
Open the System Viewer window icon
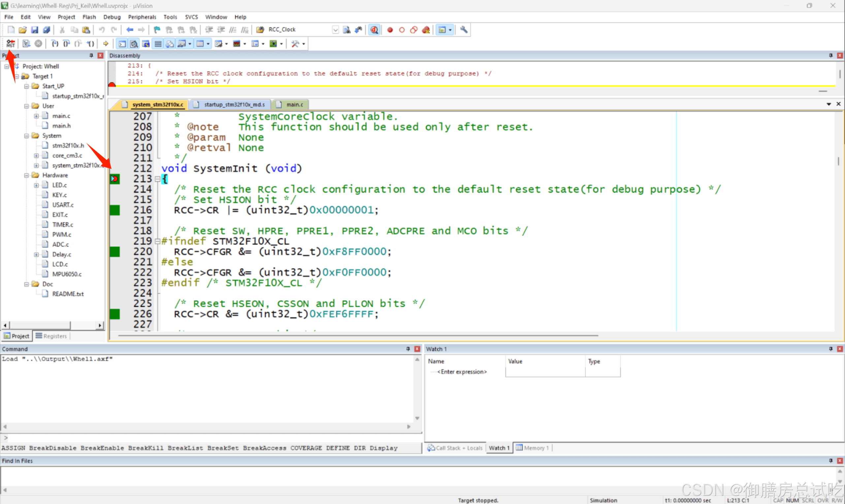(x=273, y=44)
